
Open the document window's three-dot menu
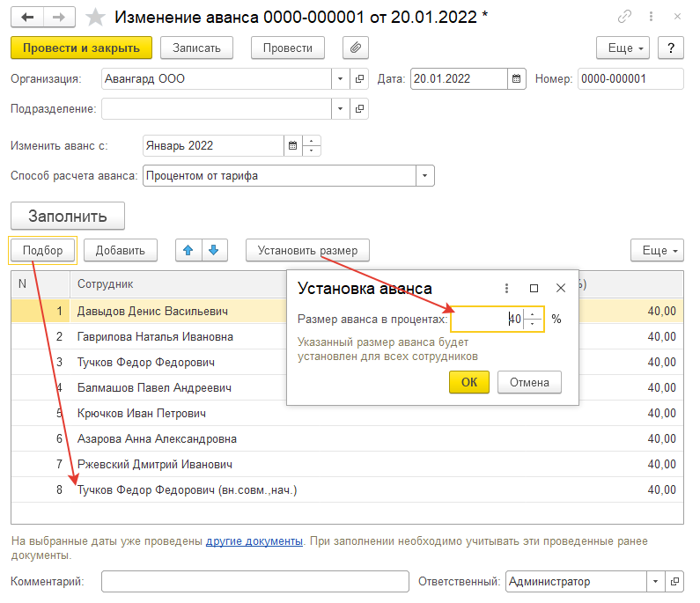[x=651, y=17]
